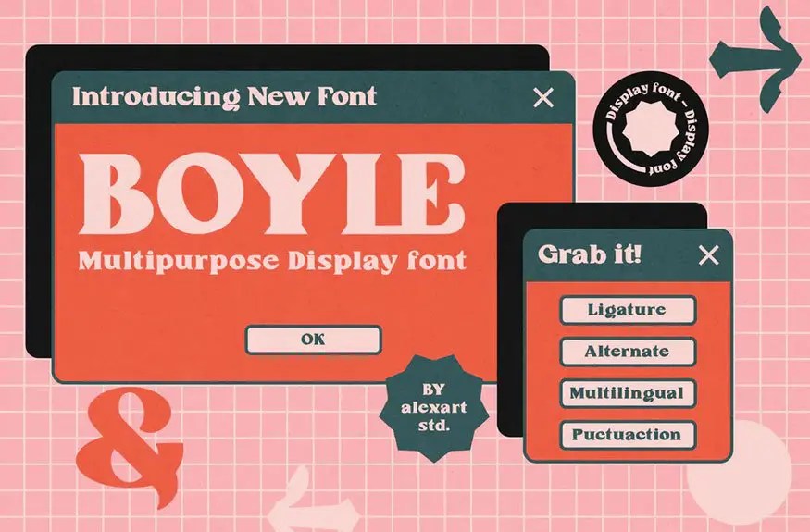Click the Grab it! window title
Screen dimensions: 810x532
[x=589, y=254]
